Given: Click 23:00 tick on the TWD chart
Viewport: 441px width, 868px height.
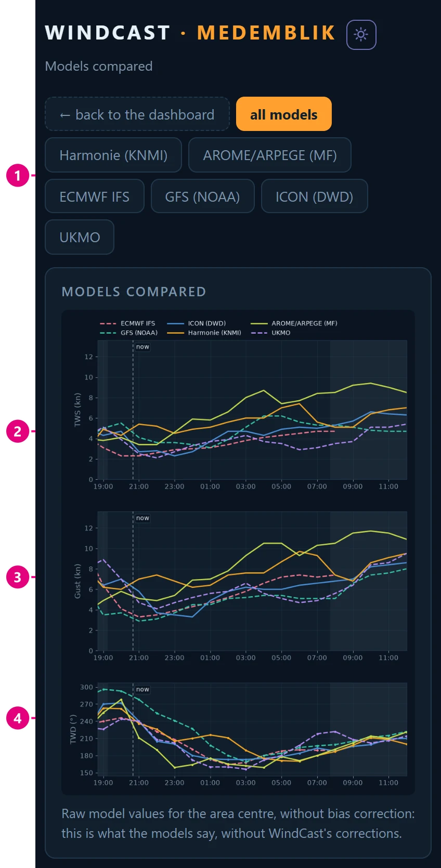Looking at the screenshot, I should click(x=174, y=783).
